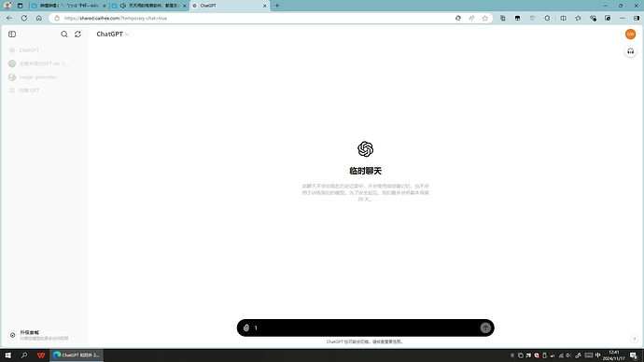Attach a file with the paperclip icon
The width and height of the screenshot is (644, 362).
(246, 327)
